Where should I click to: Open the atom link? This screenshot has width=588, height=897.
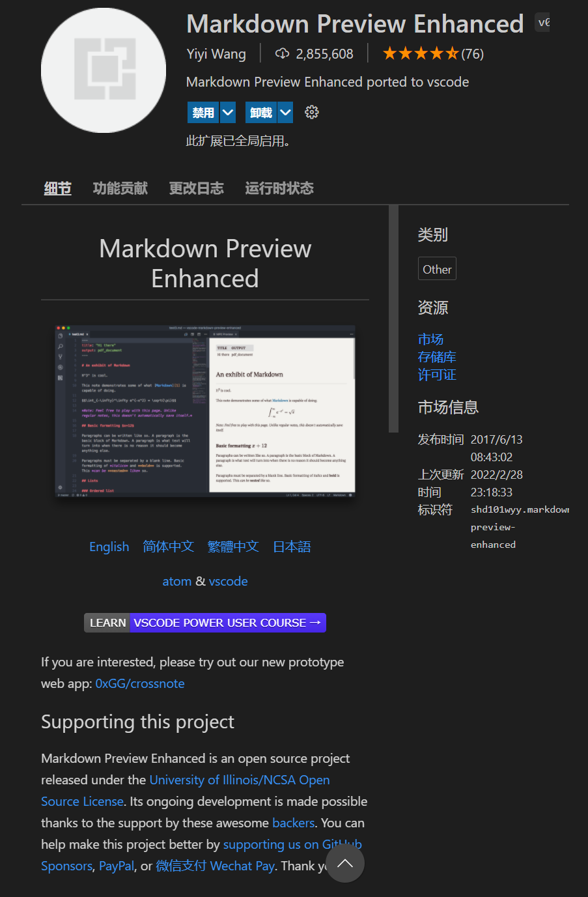point(177,581)
